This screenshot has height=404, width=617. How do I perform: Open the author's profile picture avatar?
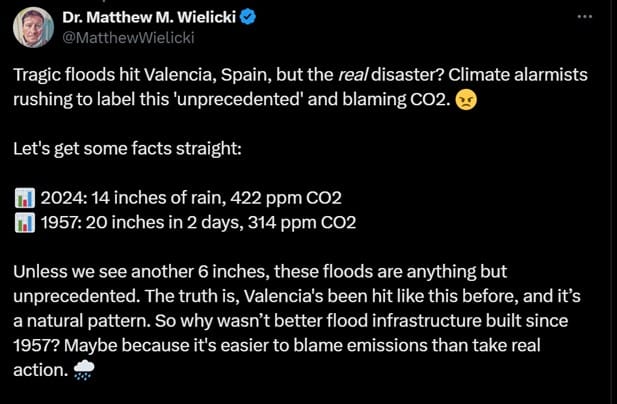click(x=33, y=28)
